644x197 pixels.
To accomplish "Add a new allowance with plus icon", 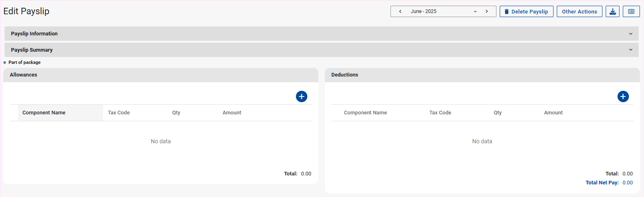I will point(301,96).
